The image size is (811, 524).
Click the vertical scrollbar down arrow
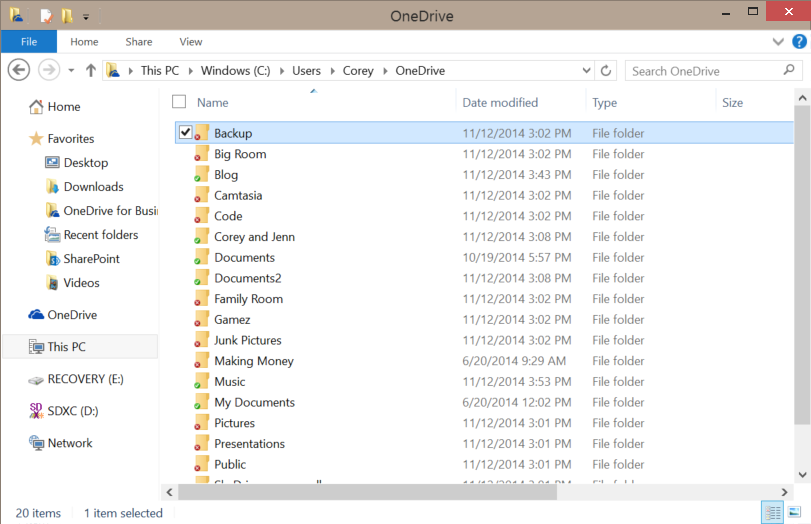tap(802, 474)
